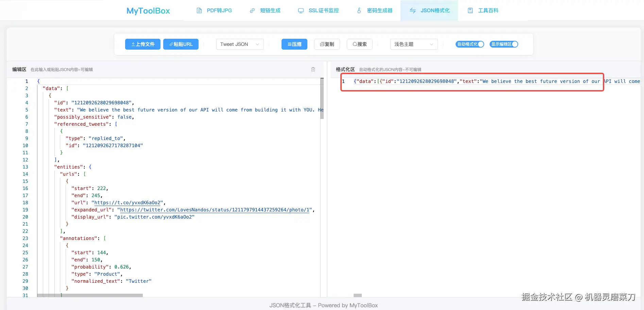Expand the 浅色主题 theme dropdown

click(x=414, y=44)
